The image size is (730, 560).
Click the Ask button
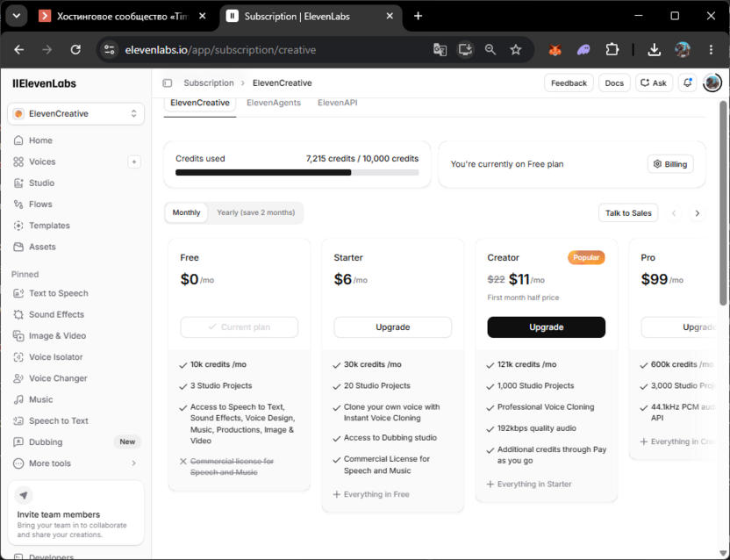click(654, 83)
